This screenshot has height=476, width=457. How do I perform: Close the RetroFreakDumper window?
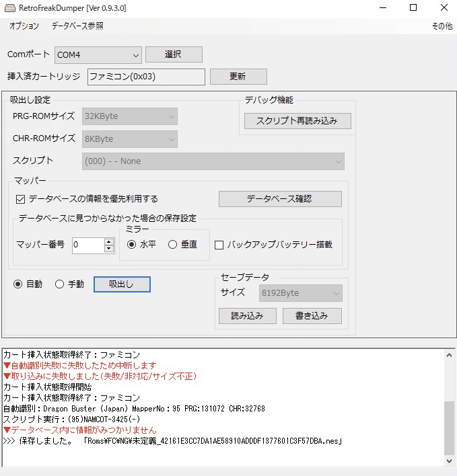(x=444, y=8)
